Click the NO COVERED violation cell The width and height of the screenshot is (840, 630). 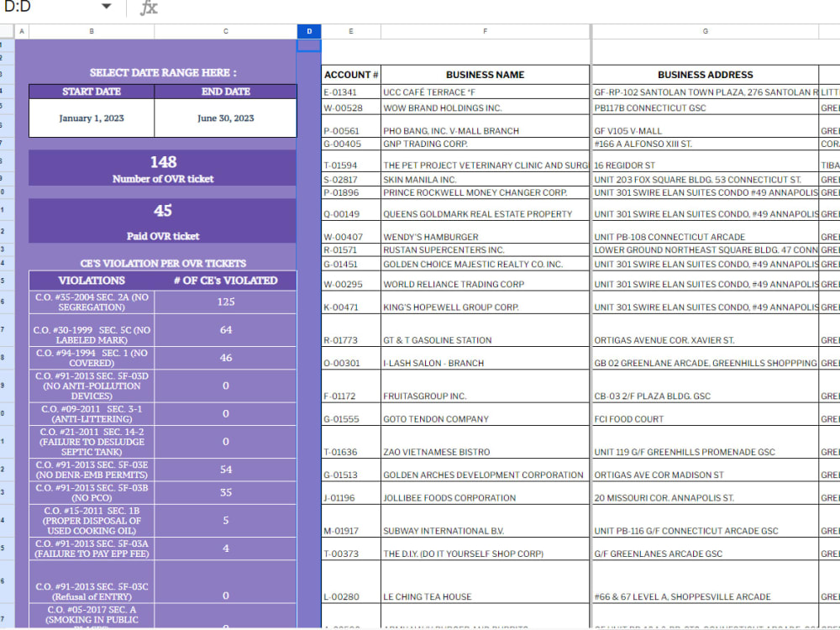92,358
